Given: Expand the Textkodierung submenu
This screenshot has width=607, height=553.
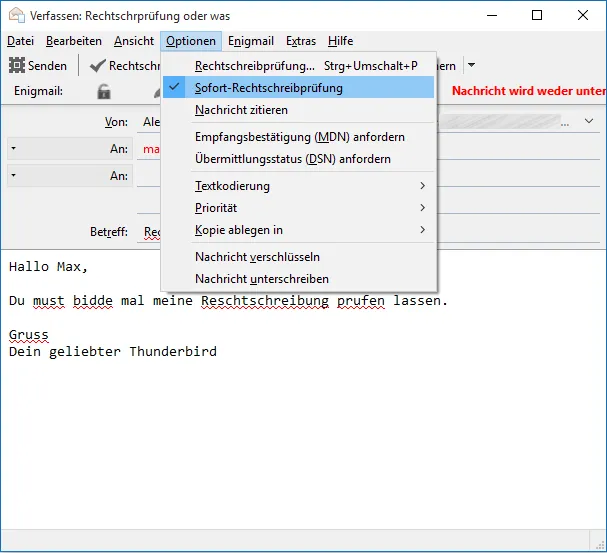Looking at the screenshot, I should pos(298,186).
